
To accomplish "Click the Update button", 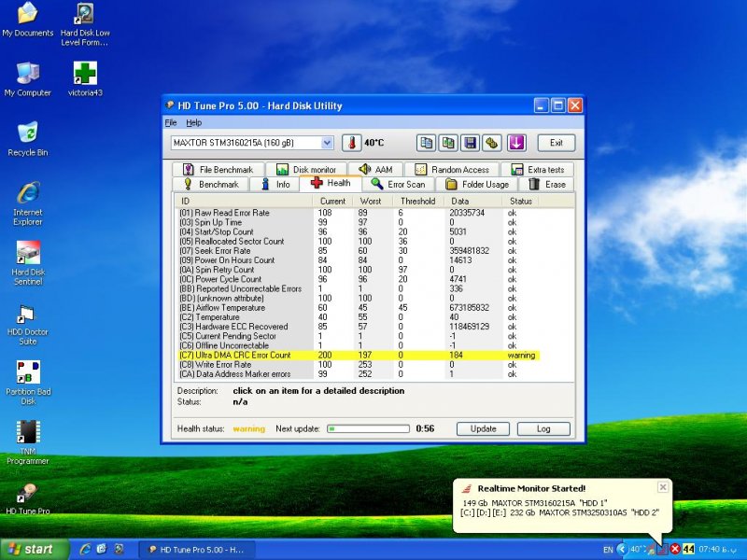I will (x=483, y=428).
